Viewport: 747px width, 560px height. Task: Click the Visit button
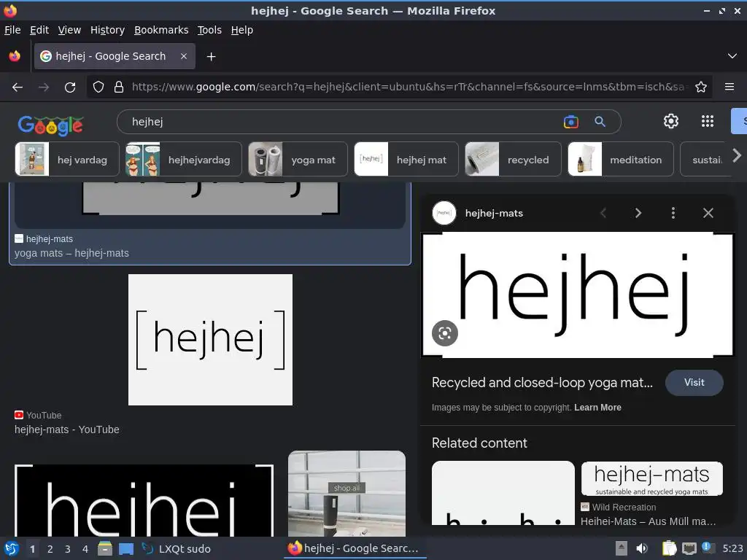pyautogui.click(x=694, y=382)
